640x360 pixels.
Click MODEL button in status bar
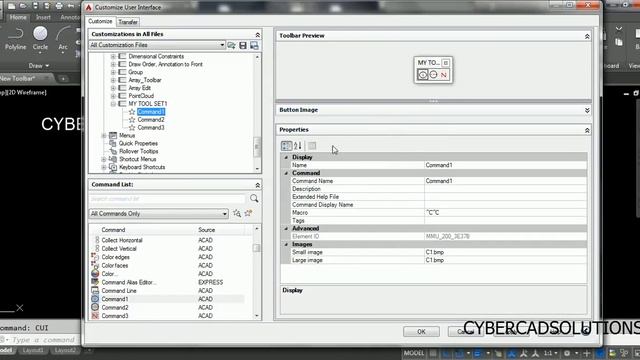point(414,353)
